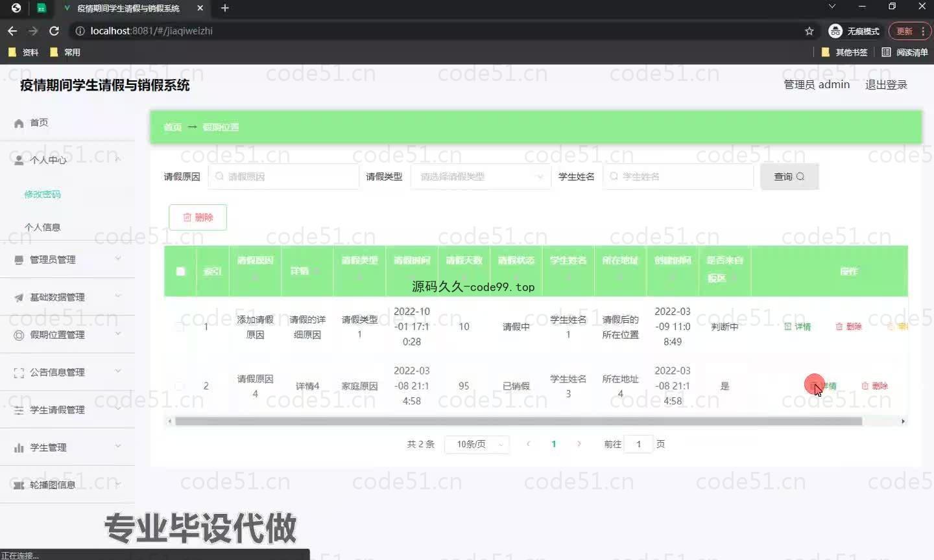
Task: Click 删除 for row 2
Action: pyautogui.click(x=875, y=386)
